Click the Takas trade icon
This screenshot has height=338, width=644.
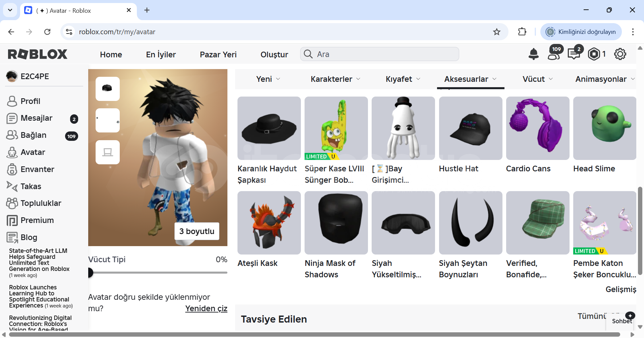click(x=12, y=186)
